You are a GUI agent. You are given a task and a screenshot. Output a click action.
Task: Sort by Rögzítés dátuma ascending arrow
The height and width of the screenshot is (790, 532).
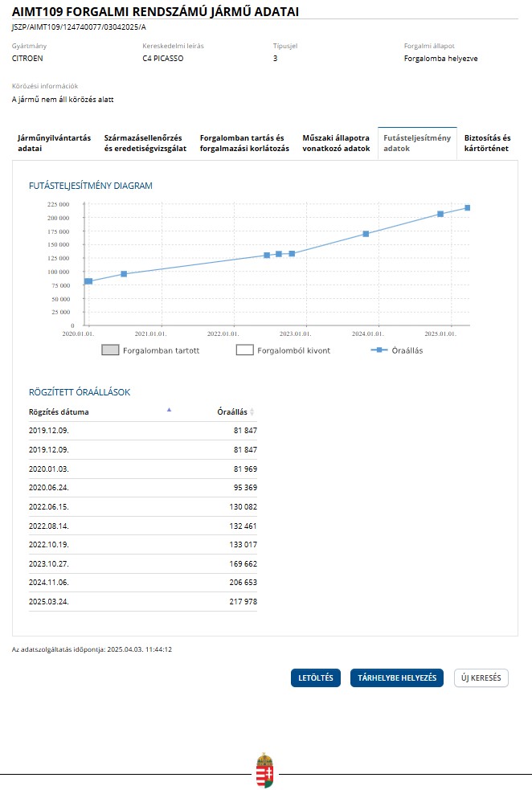(169, 410)
